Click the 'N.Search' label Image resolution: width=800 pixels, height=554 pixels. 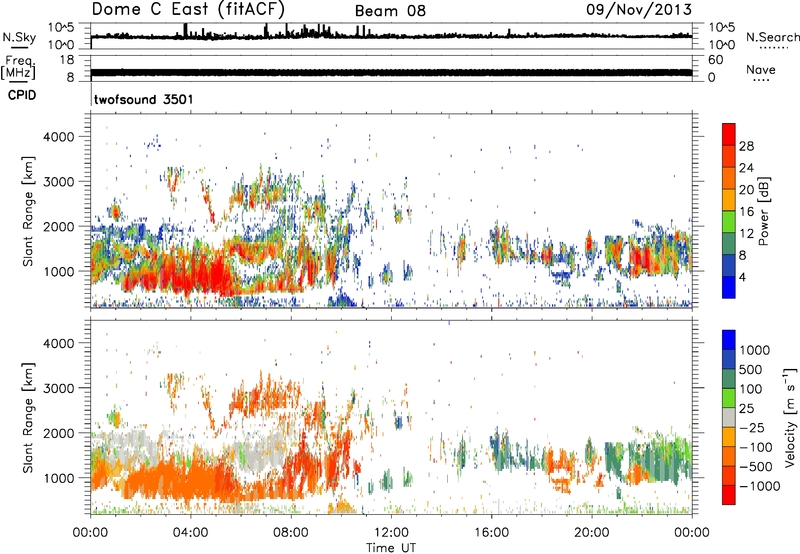pyautogui.click(x=772, y=37)
